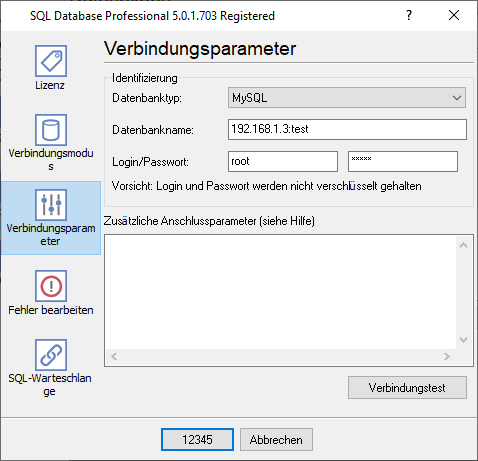This screenshot has width=478, height=461.
Task: Click inside the Zusätzliche Anschlussparameter text area
Action: pos(280,293)
